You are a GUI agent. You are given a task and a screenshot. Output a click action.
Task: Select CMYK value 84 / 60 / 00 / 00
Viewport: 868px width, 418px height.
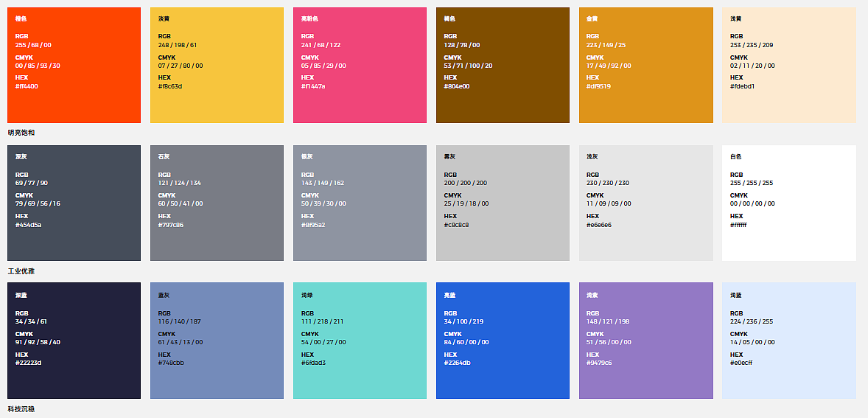pos(466,342)
